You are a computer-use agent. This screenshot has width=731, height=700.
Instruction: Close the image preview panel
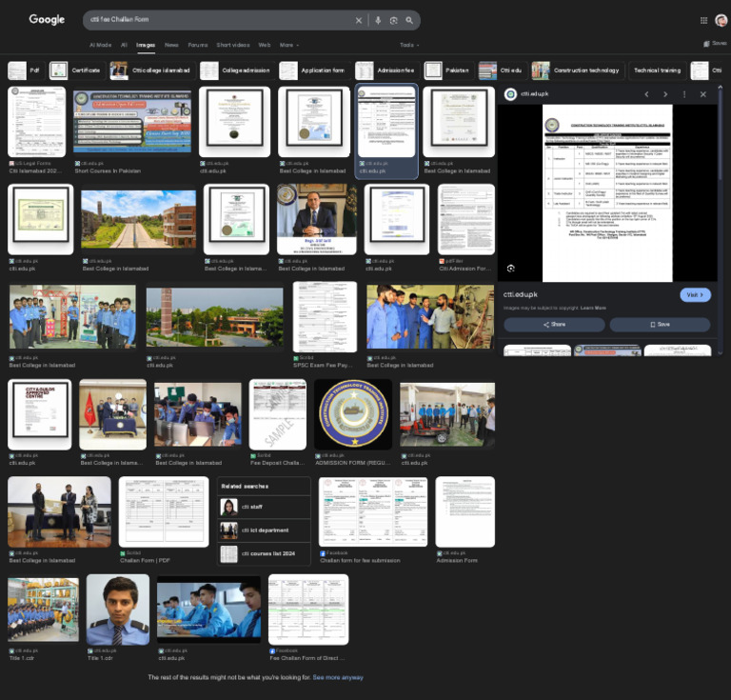click(x=703, y=94)
